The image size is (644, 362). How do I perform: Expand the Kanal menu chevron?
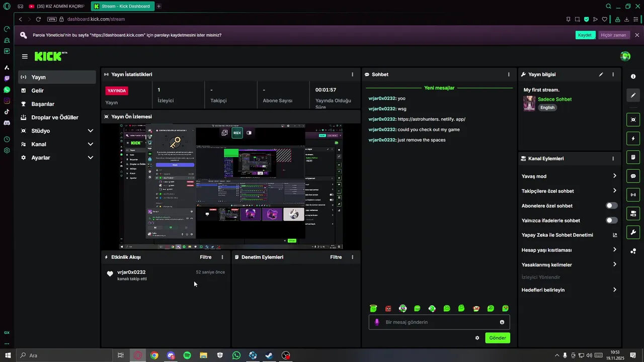tap(91, 144)
